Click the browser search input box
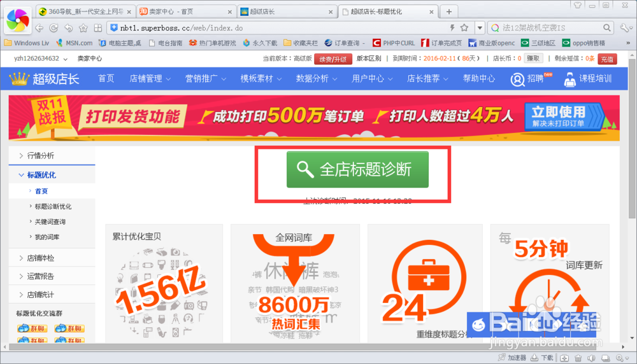 click(x=550, y=27)
